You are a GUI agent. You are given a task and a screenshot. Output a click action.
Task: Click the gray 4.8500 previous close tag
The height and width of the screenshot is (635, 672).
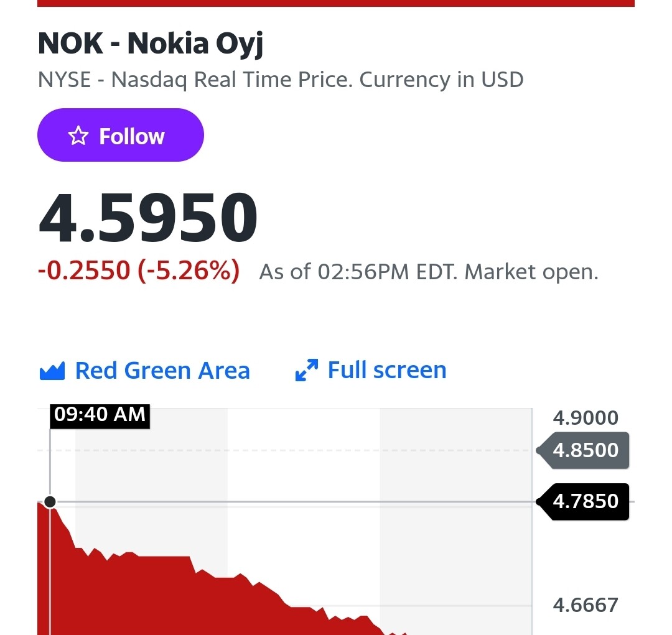coord(583,450)
